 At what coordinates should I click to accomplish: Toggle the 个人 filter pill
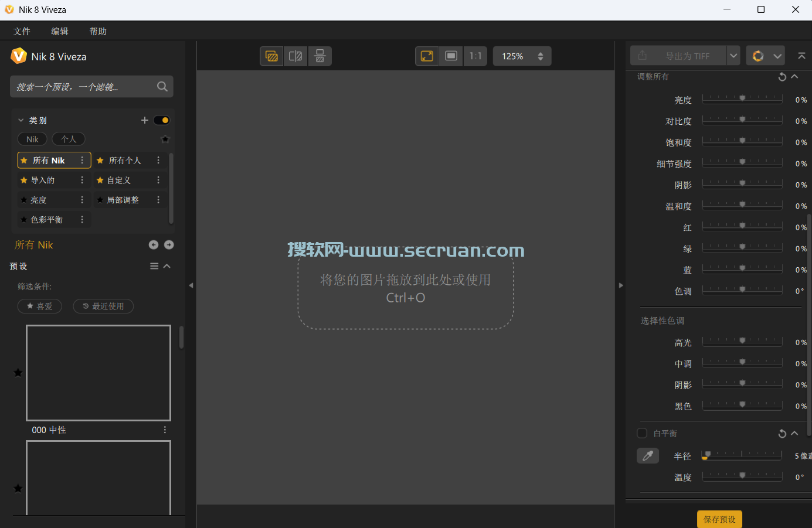coord(69,139)
